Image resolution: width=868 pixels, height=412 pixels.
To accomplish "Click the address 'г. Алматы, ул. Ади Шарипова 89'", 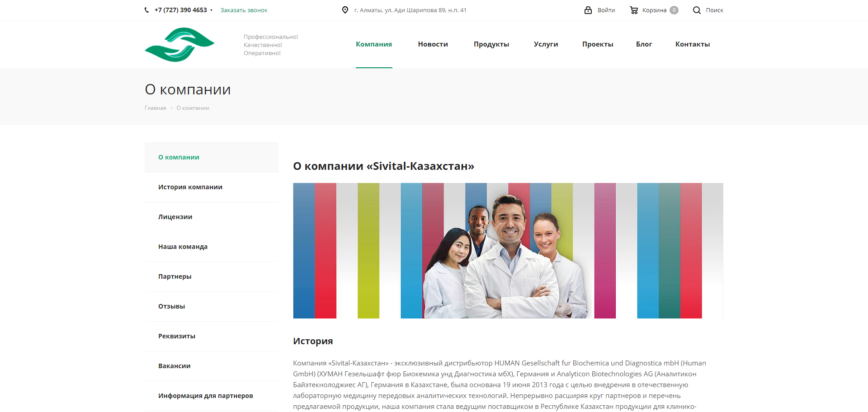I will pyautogui.click(x=410, y=10).
